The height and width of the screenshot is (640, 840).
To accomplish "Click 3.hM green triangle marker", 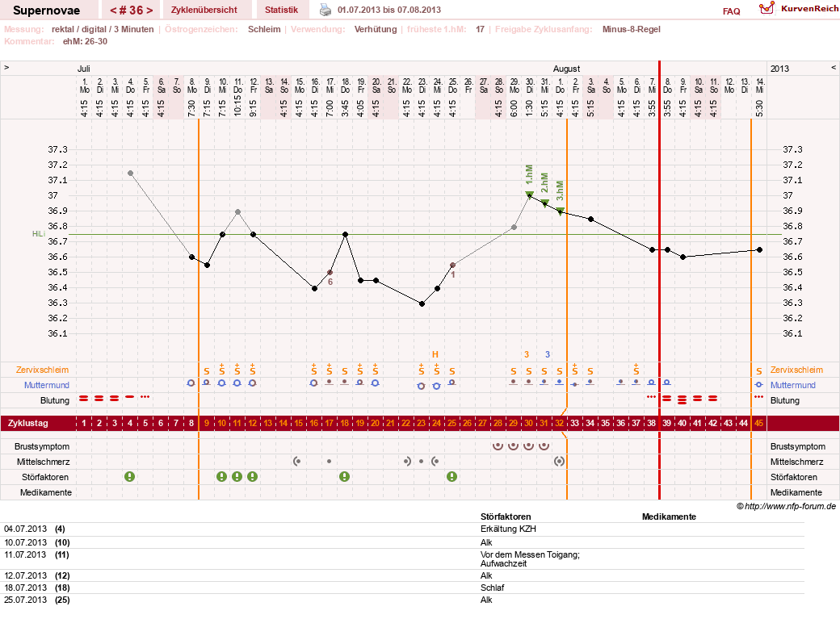I will 561,211.
